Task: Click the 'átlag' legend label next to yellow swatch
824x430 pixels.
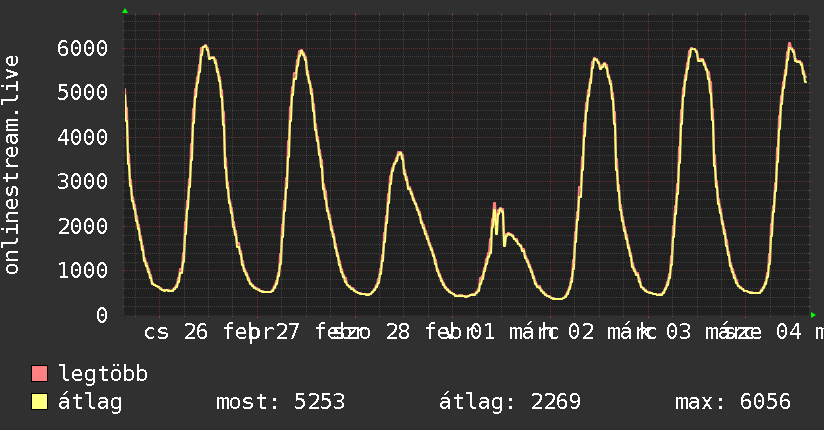Action: (90, 403)
